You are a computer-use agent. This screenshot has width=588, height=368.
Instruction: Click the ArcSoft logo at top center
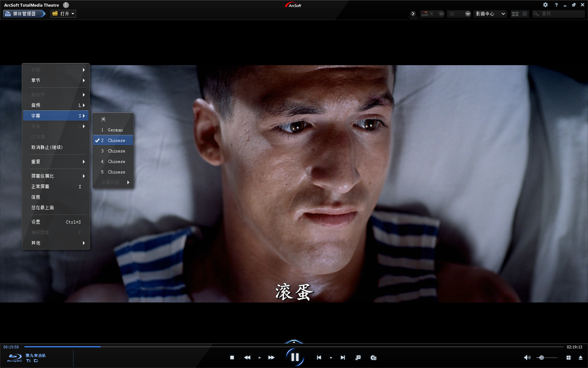[x=294, y=5]
